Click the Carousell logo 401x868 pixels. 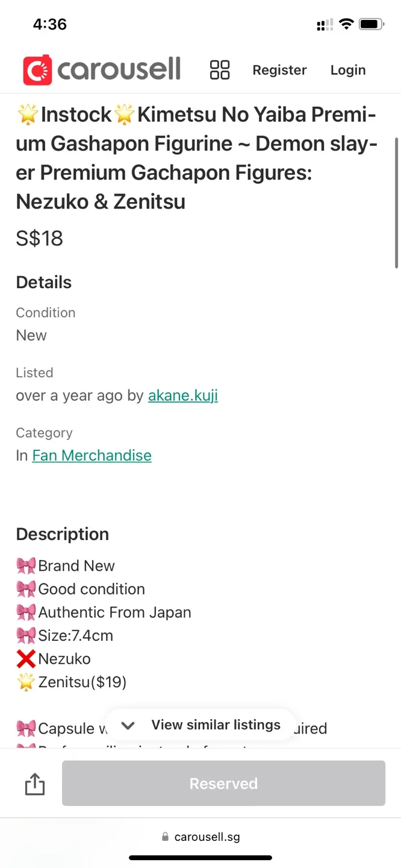point(101,69)
